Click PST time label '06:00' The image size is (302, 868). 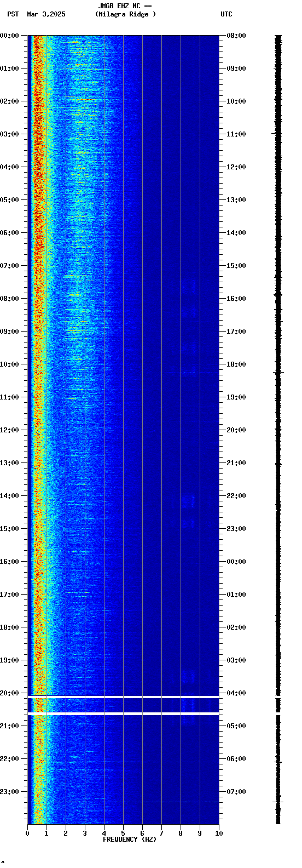click(9, 232)
